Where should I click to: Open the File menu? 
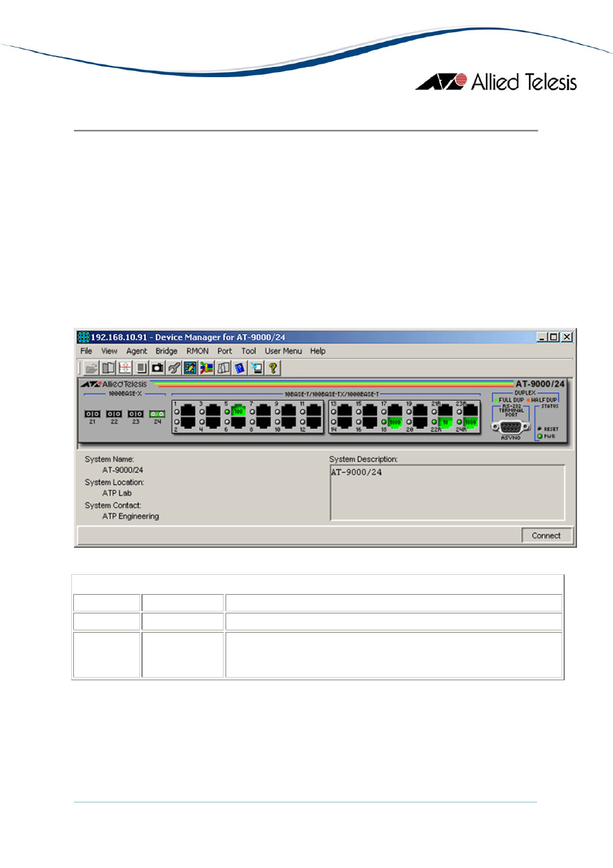pos(86,351)
